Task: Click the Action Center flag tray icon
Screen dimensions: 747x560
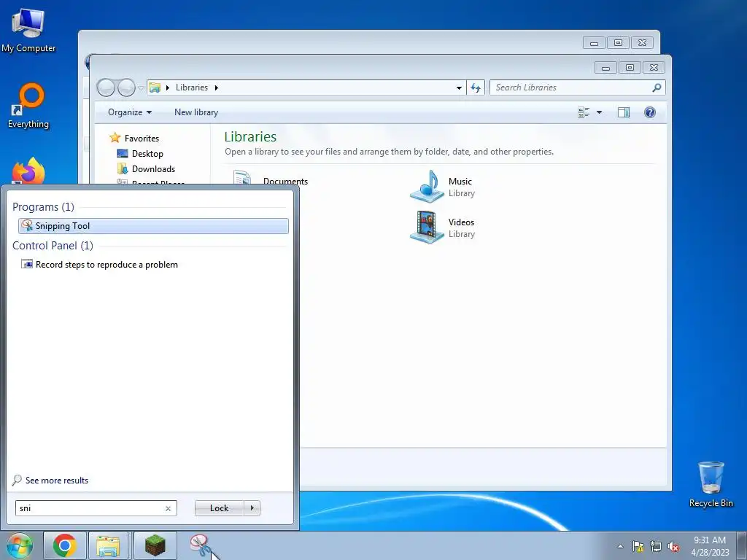Action: pos(638,546)
